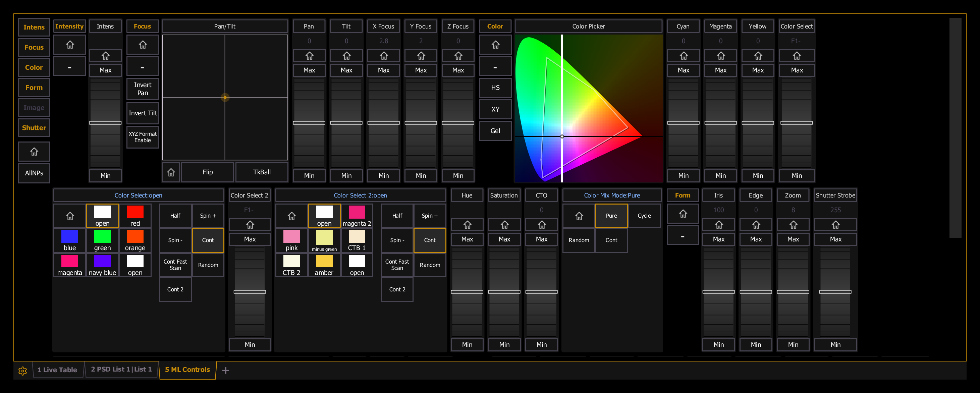This screenshot has width=980, height=393.
Task: Select Pure color mix mode
Action: click(611, 216)
